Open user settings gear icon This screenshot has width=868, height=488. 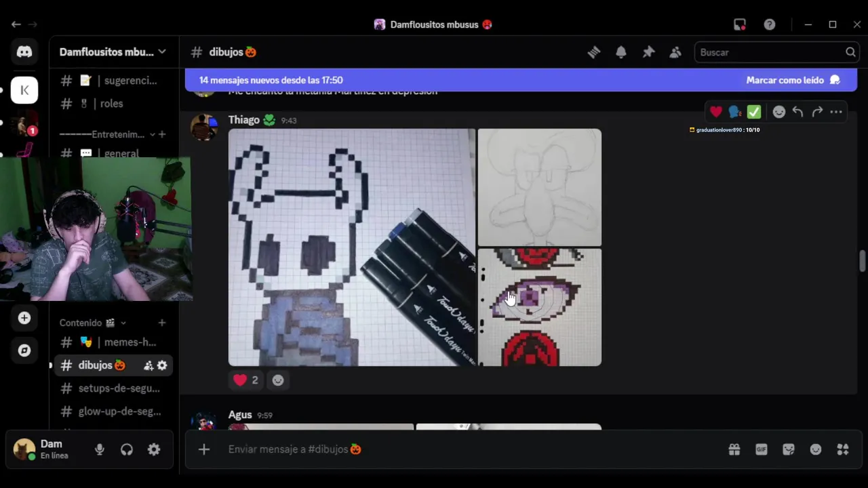(x=154, y=449)
